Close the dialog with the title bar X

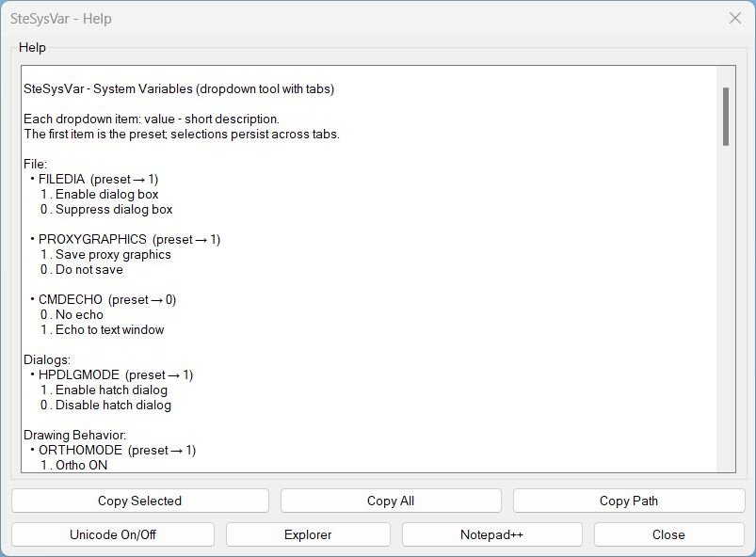pos(735,18)
